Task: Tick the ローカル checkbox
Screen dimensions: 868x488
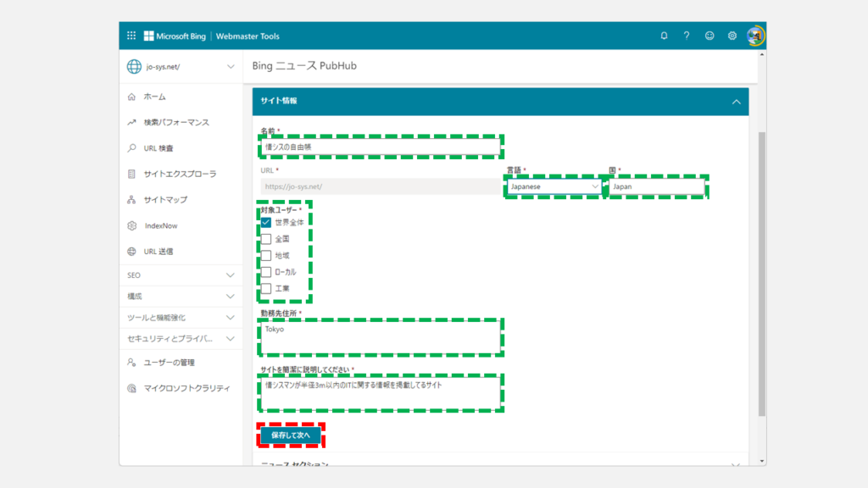Action: click(x=266, y=272)
